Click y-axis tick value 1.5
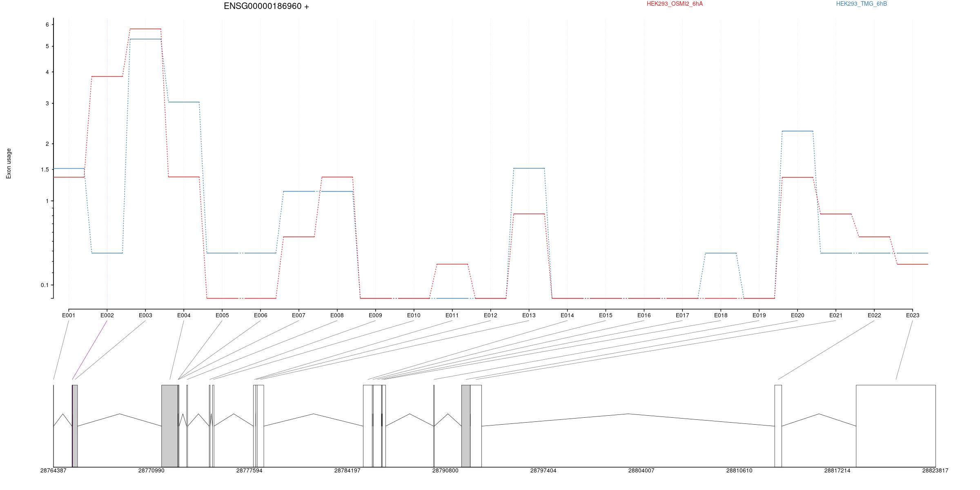Screen dimensions: 980x490 (x=45, y=169)
